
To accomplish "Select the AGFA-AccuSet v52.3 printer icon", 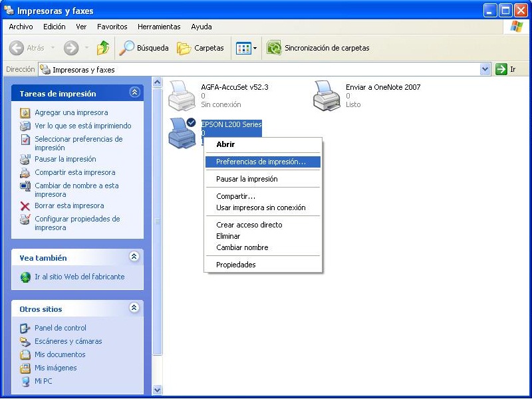I will (182, 96).
